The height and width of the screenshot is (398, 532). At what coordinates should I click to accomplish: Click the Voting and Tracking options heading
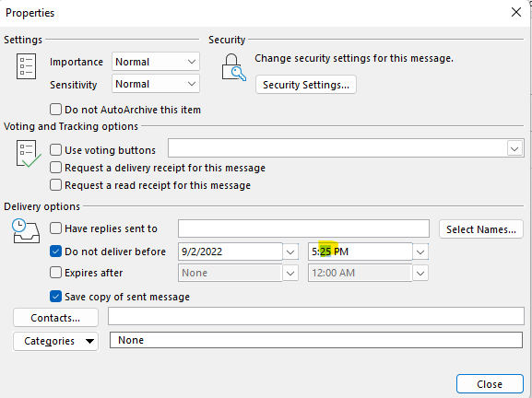(x=71, y=126)
